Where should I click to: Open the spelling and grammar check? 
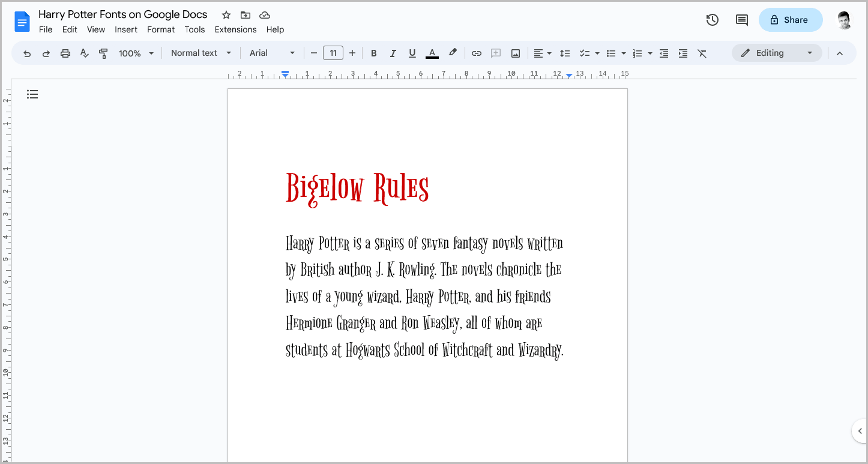[x=84, y=53]
